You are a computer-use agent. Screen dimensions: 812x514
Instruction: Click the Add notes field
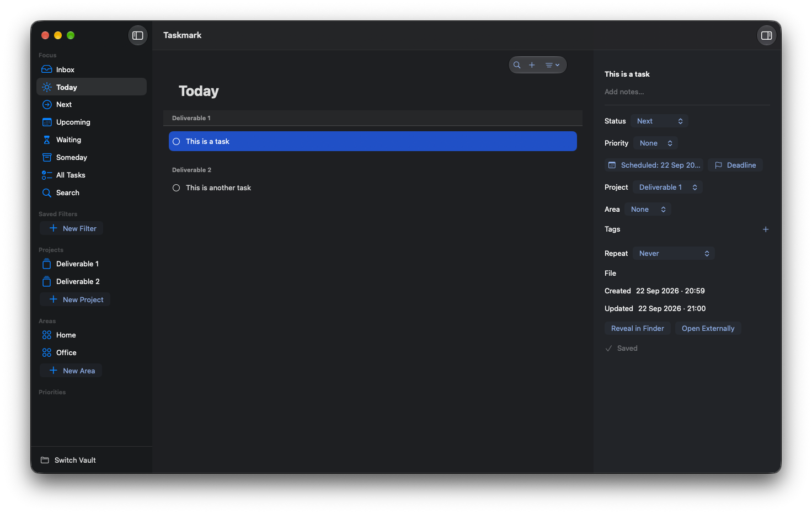pyautogui.click(x=687, y=92)
